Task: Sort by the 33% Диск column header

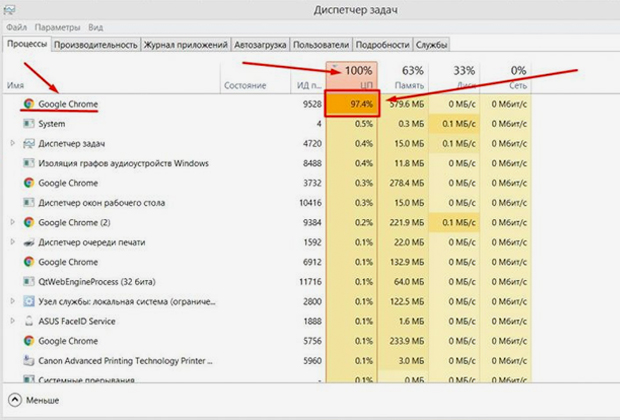Action: tap(454, 77)
